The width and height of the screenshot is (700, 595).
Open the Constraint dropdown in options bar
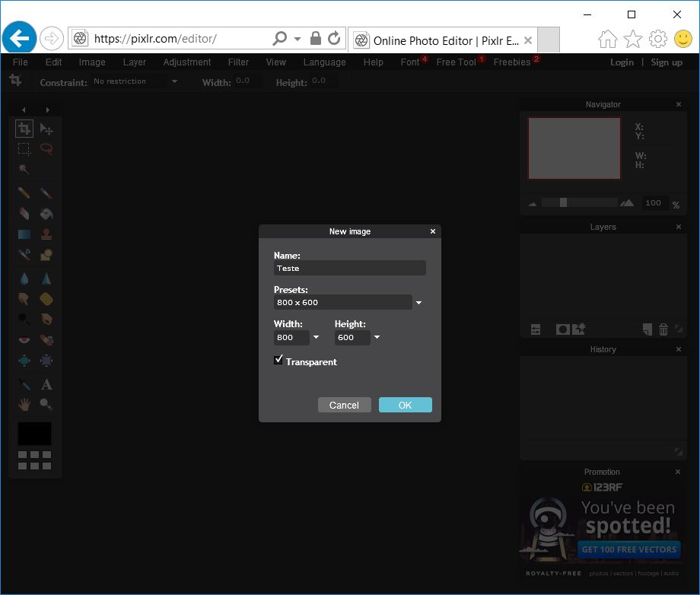pyautogui.click(x=174, y=81)
